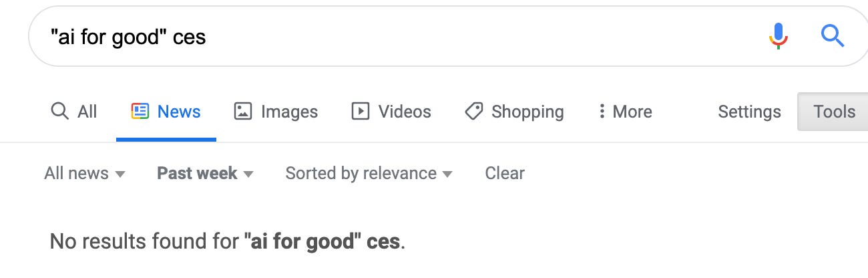The height and width of the screenshot is (278, 868).
Task: Switch to the All results tab
Action: coord(74,112)
